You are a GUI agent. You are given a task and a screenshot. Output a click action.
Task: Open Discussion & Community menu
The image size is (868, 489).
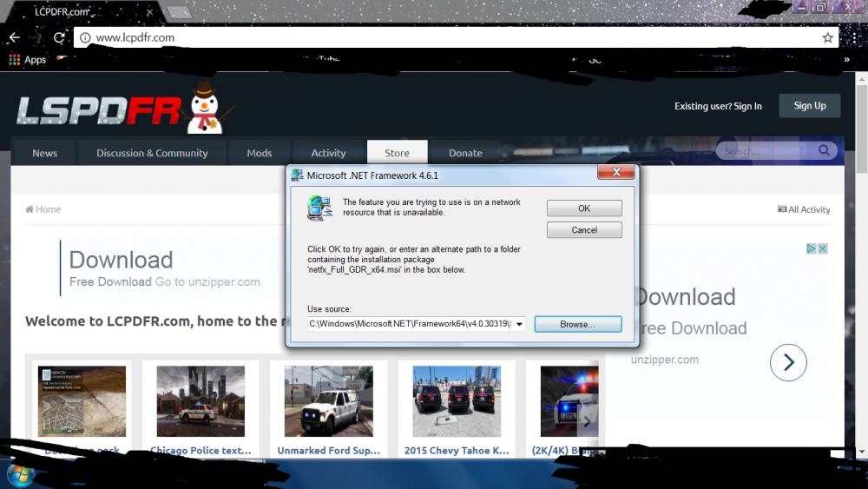(152, 153)
